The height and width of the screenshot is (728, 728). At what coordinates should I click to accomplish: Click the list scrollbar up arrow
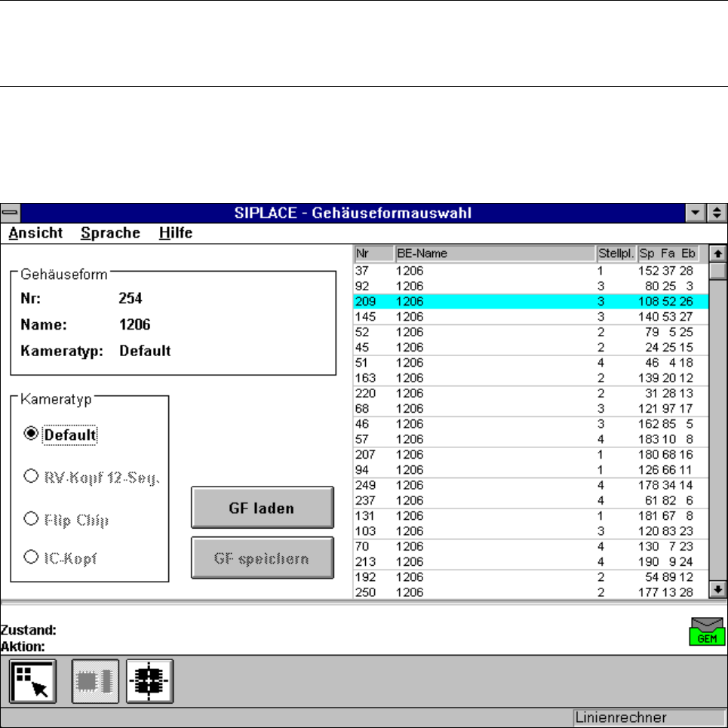717,253
